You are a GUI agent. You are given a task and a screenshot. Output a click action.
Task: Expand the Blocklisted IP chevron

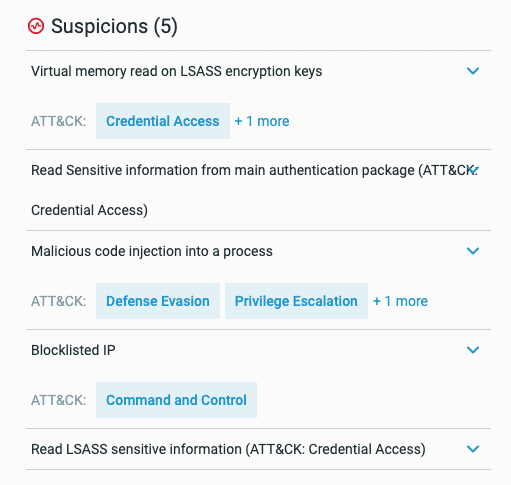click(x=473, y=350)
